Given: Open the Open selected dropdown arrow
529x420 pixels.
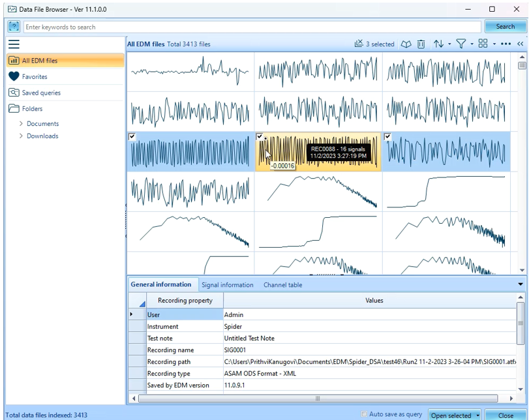Looking at the screenshot, I should point(477,415).
